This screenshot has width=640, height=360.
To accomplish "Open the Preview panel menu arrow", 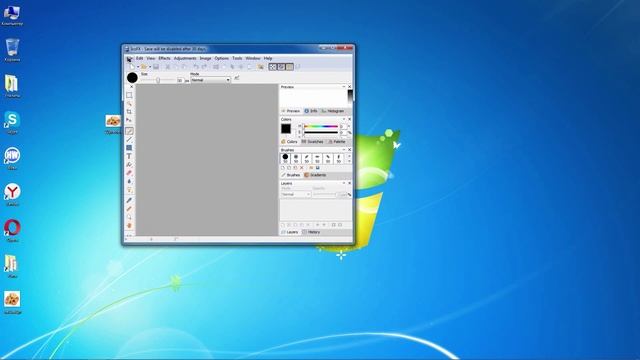I will [344, 87].
